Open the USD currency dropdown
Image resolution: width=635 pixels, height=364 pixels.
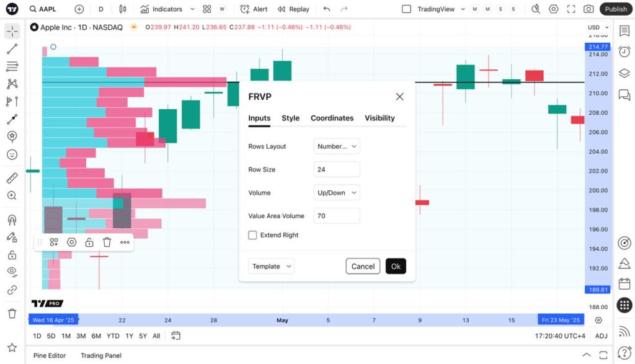pyautogui.click(x=596, y=27)
